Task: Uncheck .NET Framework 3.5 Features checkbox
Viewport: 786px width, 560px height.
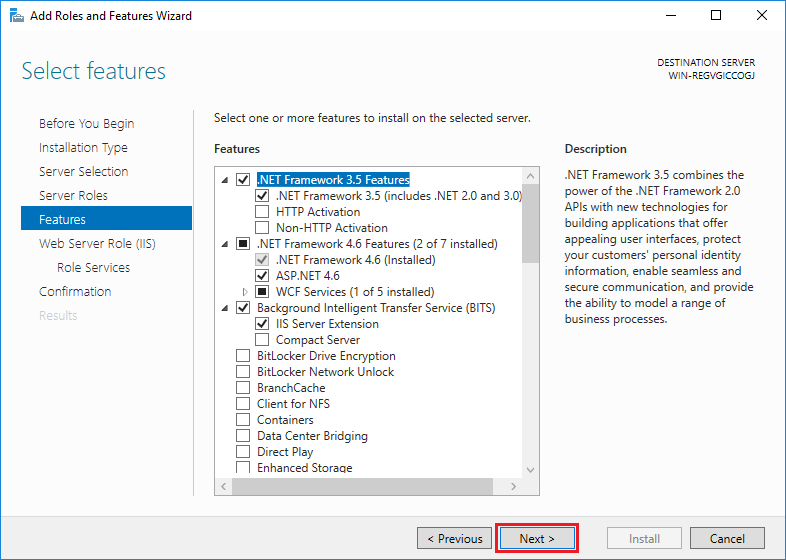Action: pos(243,180)
